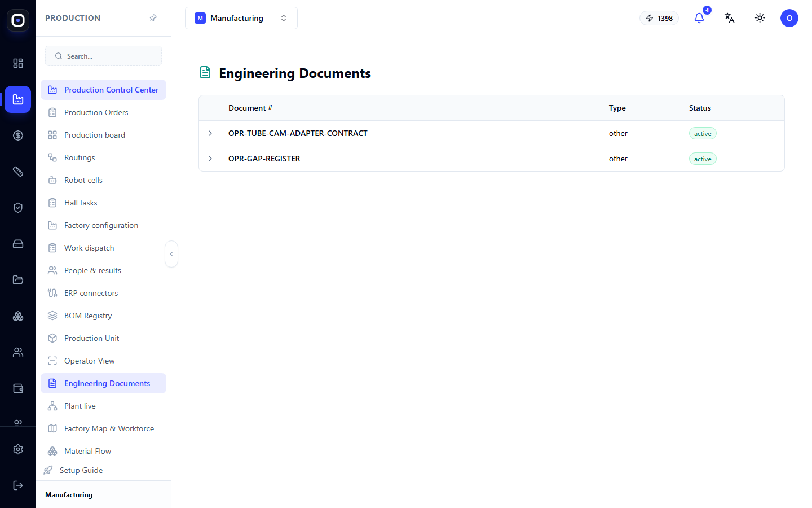Open Production Orders menu item
812x508 pixels.
click(103, 112)
